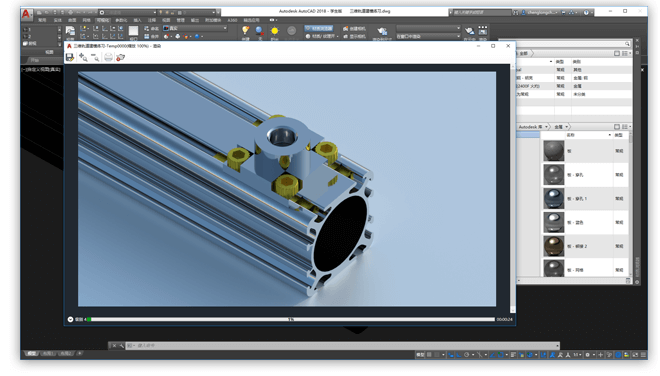The image size is (660, 376).
Task: Expand the Autodesk library dropdown in the material panel
Action: (x=534, y=127)
